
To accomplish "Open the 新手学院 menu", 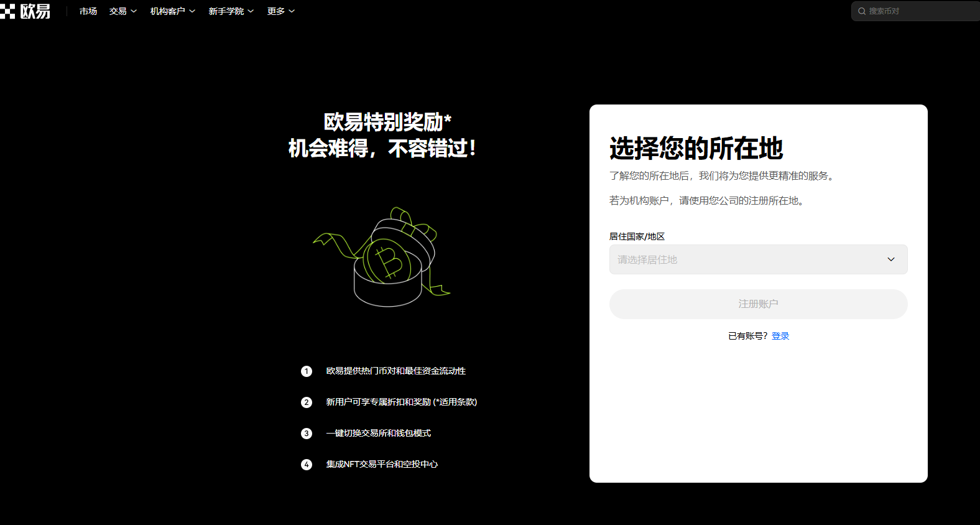I will (x=231, y=11).
